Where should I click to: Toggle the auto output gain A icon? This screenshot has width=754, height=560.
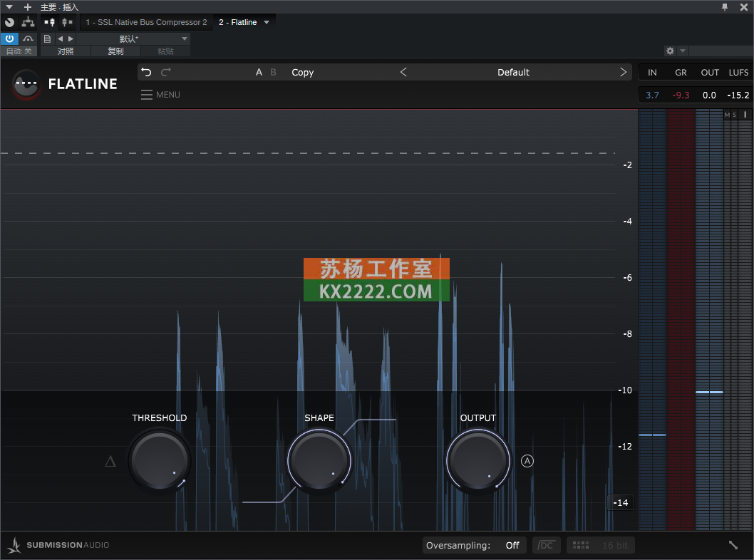click(527, 461)
